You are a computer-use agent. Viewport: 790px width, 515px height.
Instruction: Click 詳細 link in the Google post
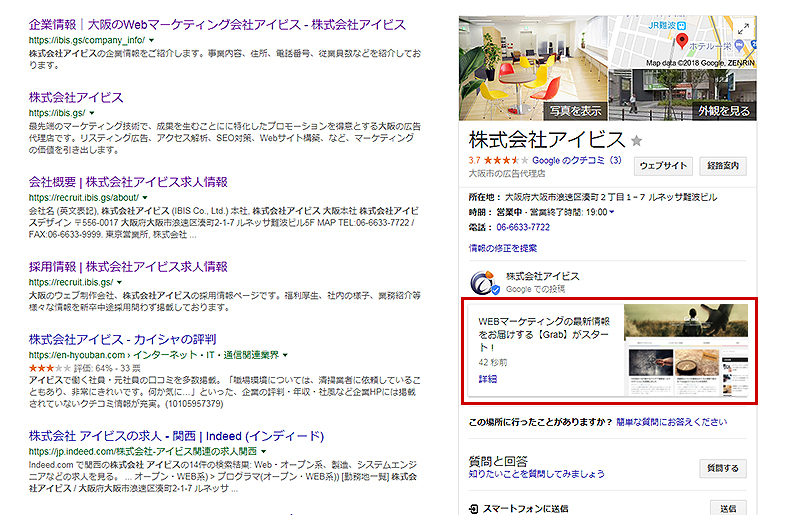[487, 379]
